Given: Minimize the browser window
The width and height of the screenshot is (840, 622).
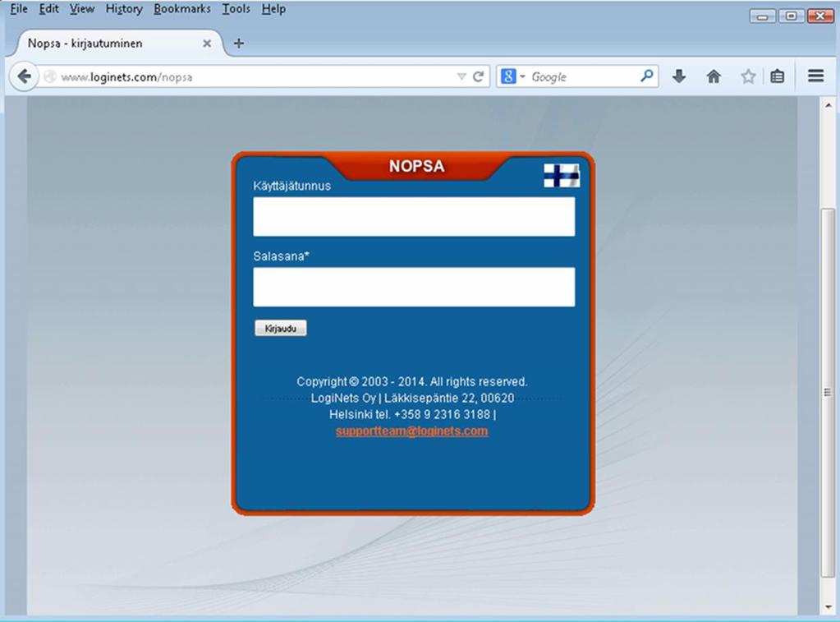Looking at the screenshot, I should (x=763, y=16).
